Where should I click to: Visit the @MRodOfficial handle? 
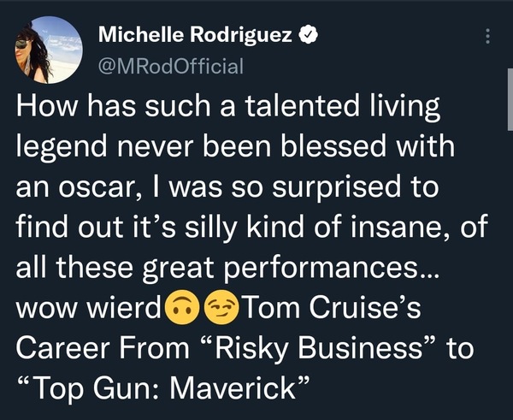(172, 64)
